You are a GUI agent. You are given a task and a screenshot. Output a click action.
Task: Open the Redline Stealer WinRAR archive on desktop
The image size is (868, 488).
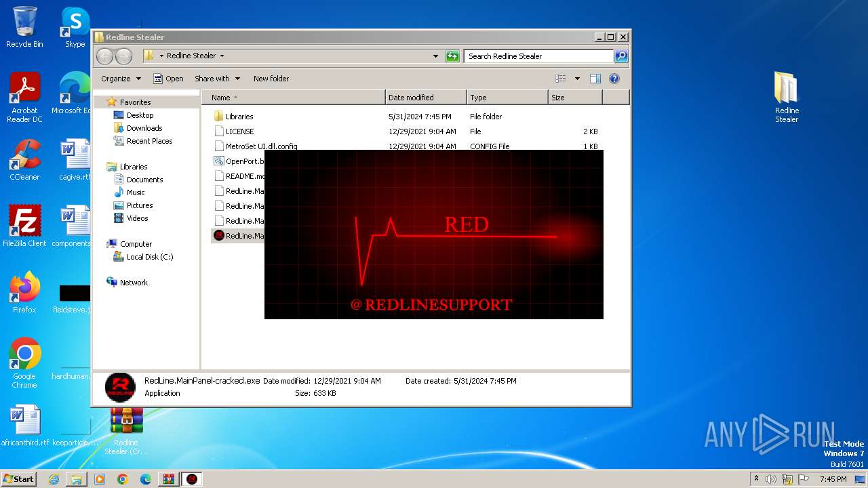click(x=127, y=431)
